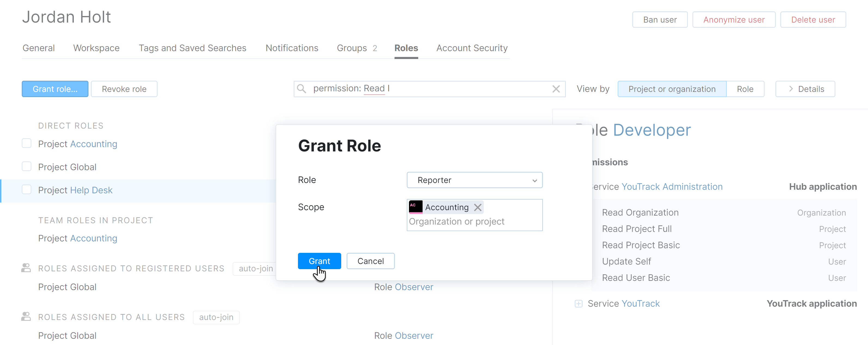Check the Project Help Desk role
Viewport: 868px width, 345px height.
pos(27,190)
